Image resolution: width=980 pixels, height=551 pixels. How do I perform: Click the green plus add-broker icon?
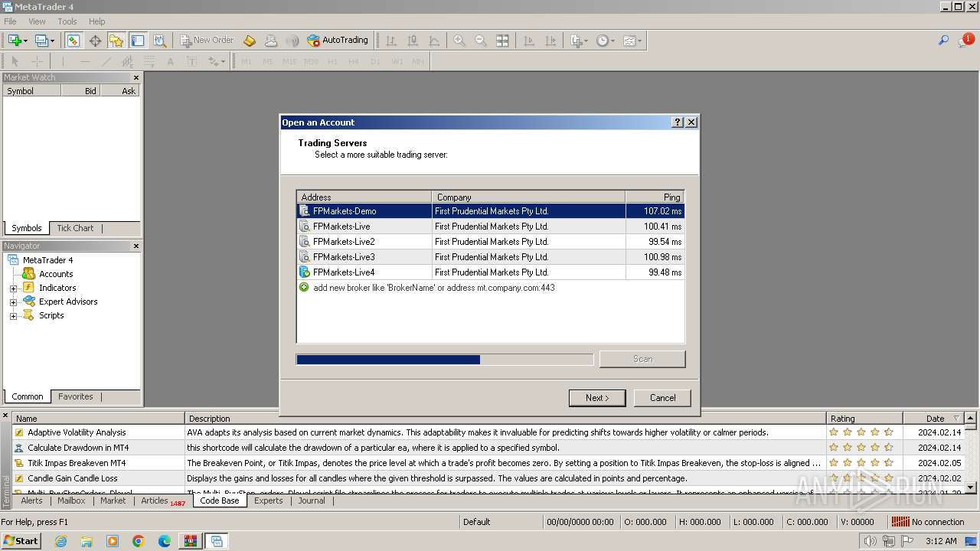pyautogui.click(x=304, y=288)
